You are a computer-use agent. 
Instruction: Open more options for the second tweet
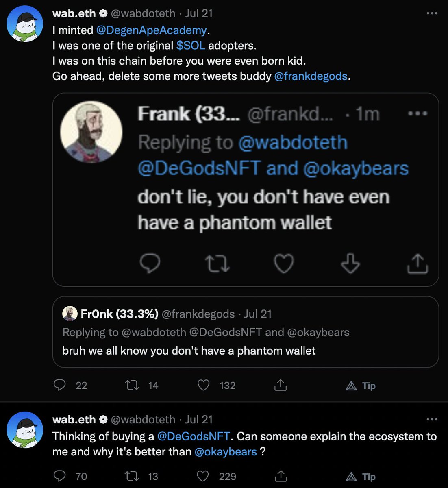click(x=432, y=419)
